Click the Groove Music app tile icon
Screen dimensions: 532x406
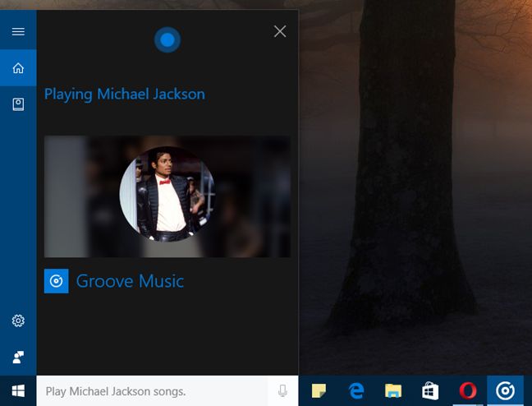point(57,281)
